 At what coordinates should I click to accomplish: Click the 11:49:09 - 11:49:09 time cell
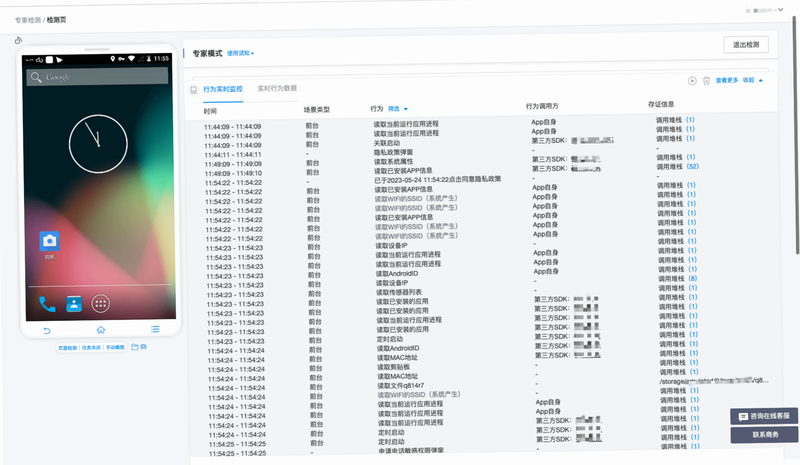coord(233,164)
